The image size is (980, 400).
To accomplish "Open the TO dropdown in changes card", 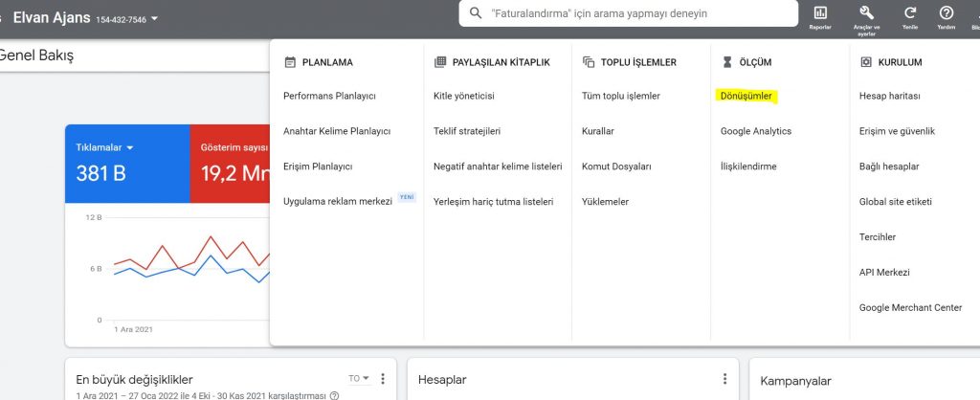I will (360, 378).
